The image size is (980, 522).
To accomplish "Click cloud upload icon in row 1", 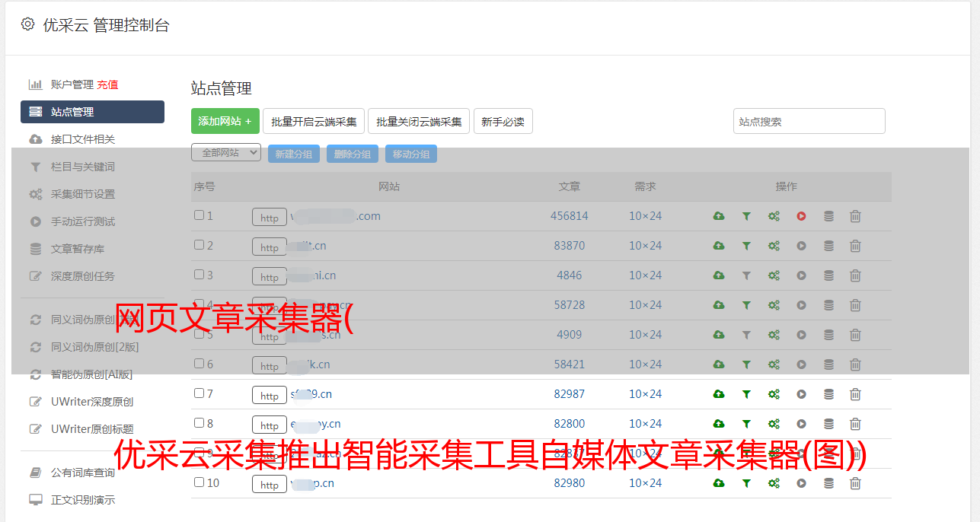I will pos(718,216).
